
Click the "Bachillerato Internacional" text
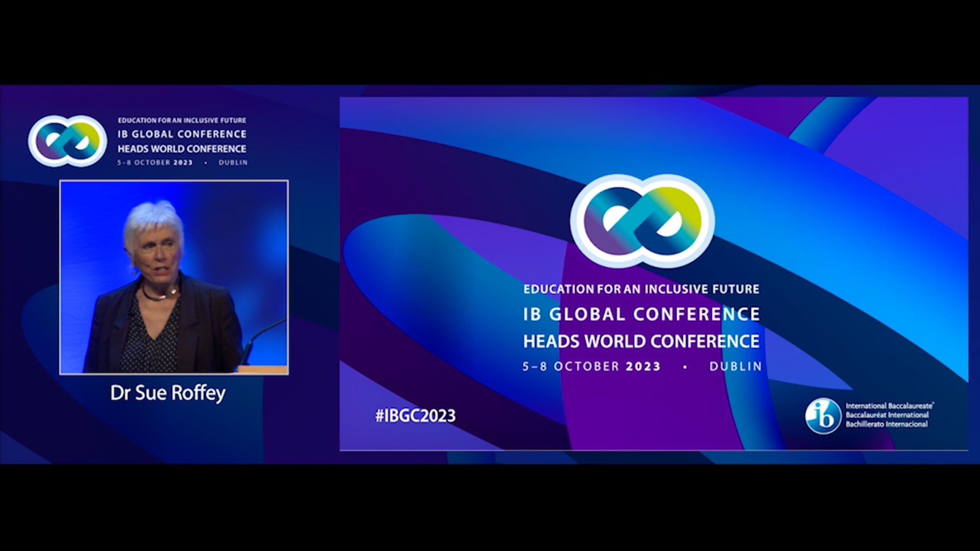886,424
